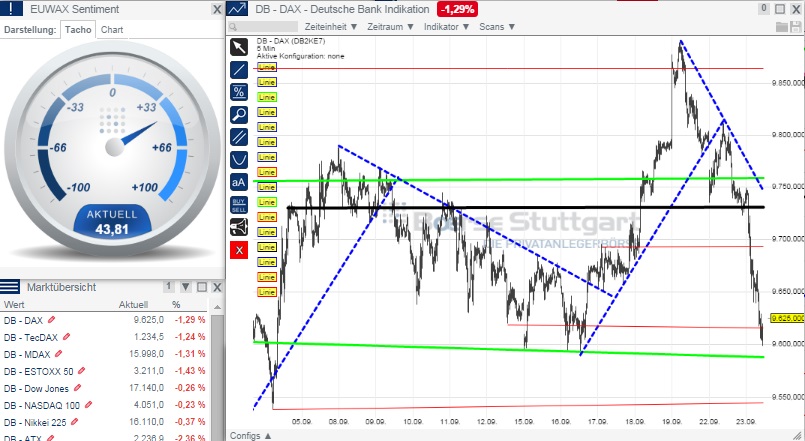The image size is (805, 441).
Task: Click the chart icon beside DB - DAX title
Action: point(237,9)
